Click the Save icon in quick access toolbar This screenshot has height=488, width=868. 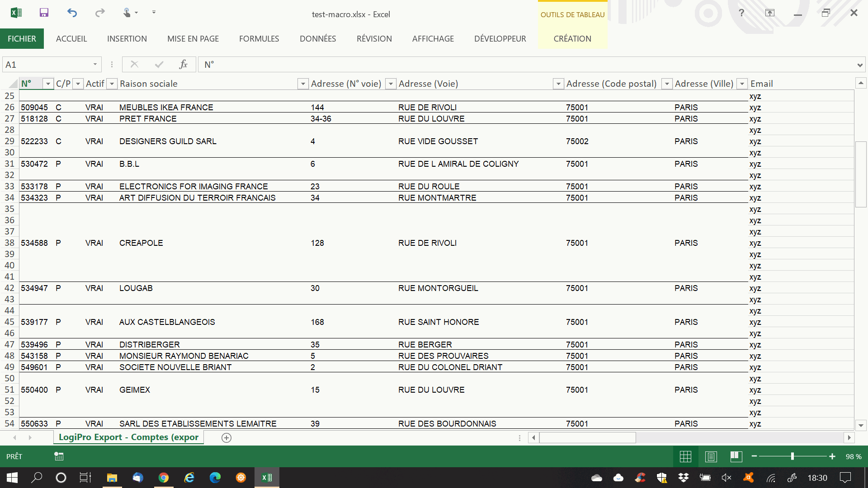(x=44, y=13)
